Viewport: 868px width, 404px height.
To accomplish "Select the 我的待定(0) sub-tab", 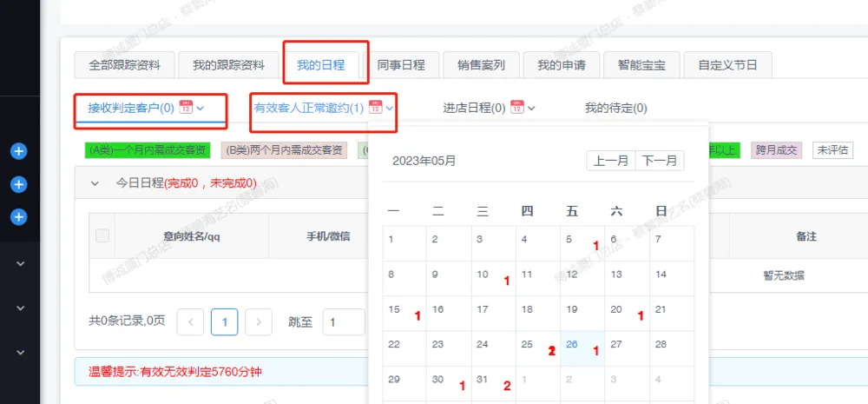I will 615,108.
